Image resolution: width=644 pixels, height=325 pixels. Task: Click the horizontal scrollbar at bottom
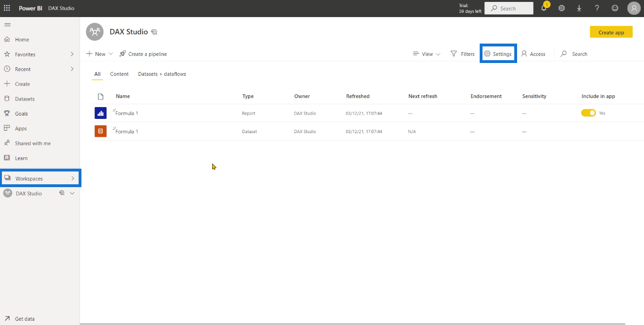click(352, 324)
